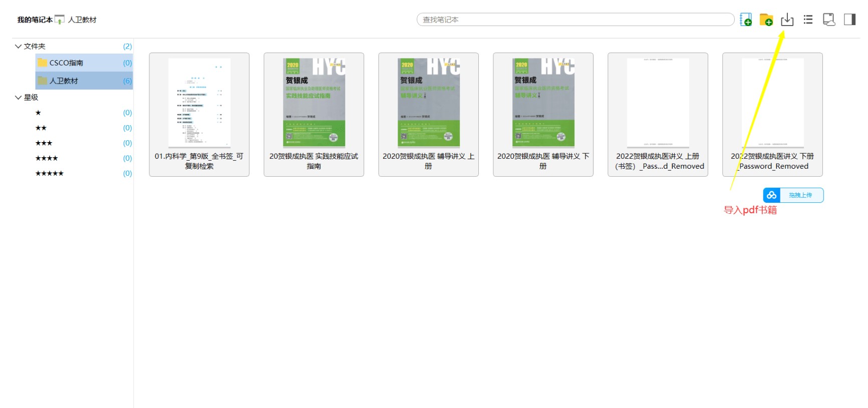This screenshot has width=868, height=408.
Task: Click the 查找笔记本 search field
Action: coord(575,20)
